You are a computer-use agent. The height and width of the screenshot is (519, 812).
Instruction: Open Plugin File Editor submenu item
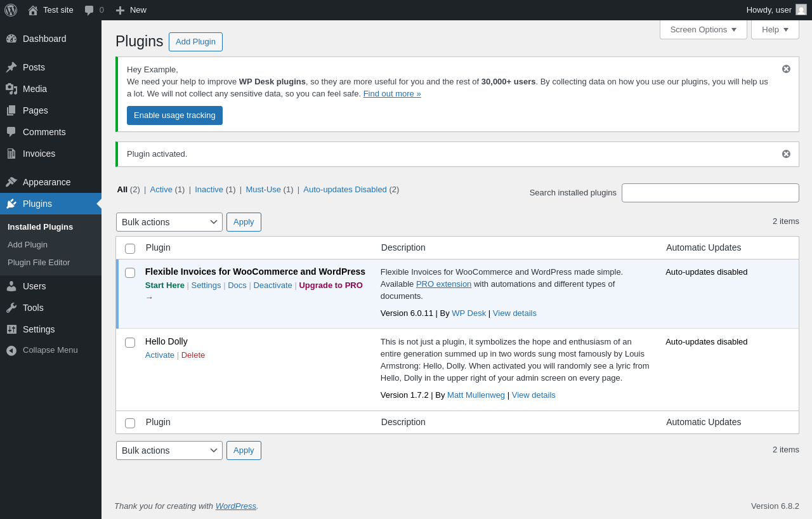(x=39, y=263)
